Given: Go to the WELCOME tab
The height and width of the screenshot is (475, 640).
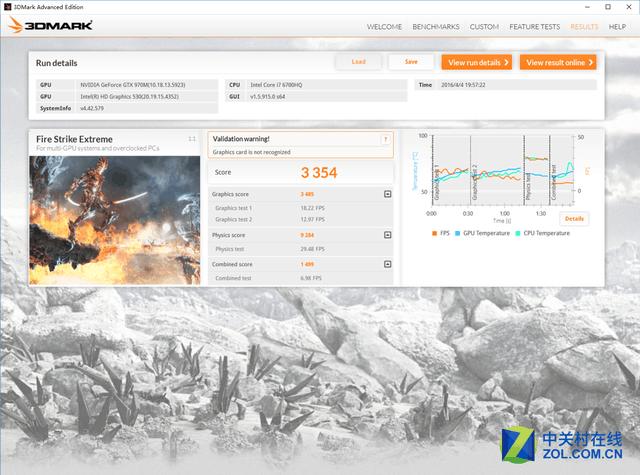Looking at the screenshot, I should pos(384,27).
